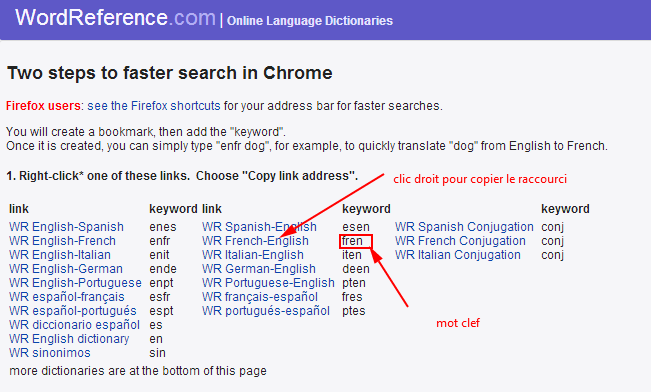Click the step 1 'Right-click* one of these links' instruction
This screenshot has width=651, height=392.
click(x=182, y=176)
